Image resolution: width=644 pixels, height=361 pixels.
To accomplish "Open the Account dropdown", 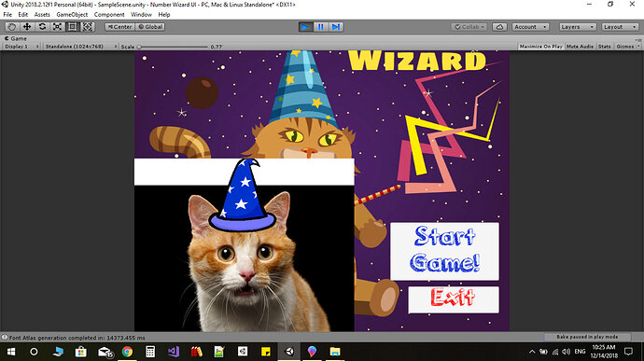I will coord(530,27).
